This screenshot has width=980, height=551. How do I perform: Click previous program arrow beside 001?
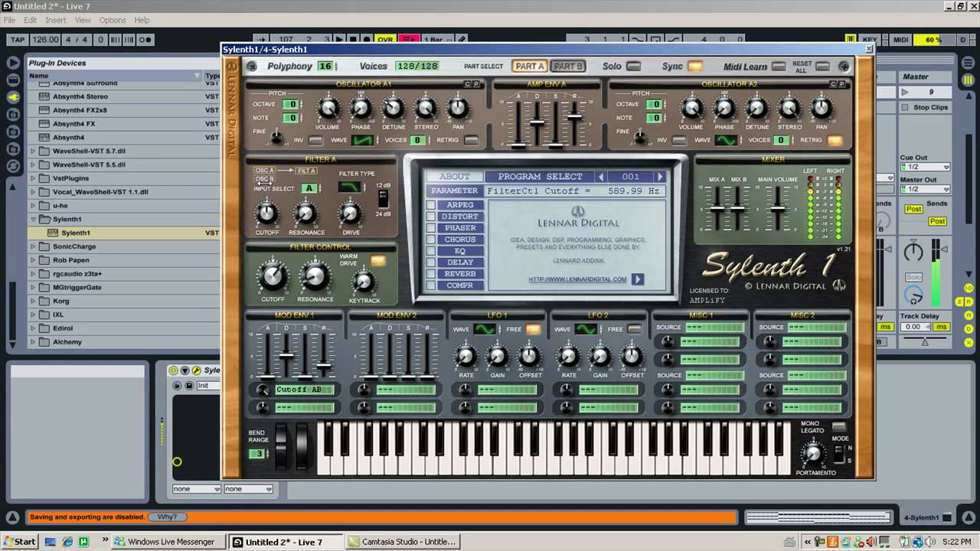(601, 177)
